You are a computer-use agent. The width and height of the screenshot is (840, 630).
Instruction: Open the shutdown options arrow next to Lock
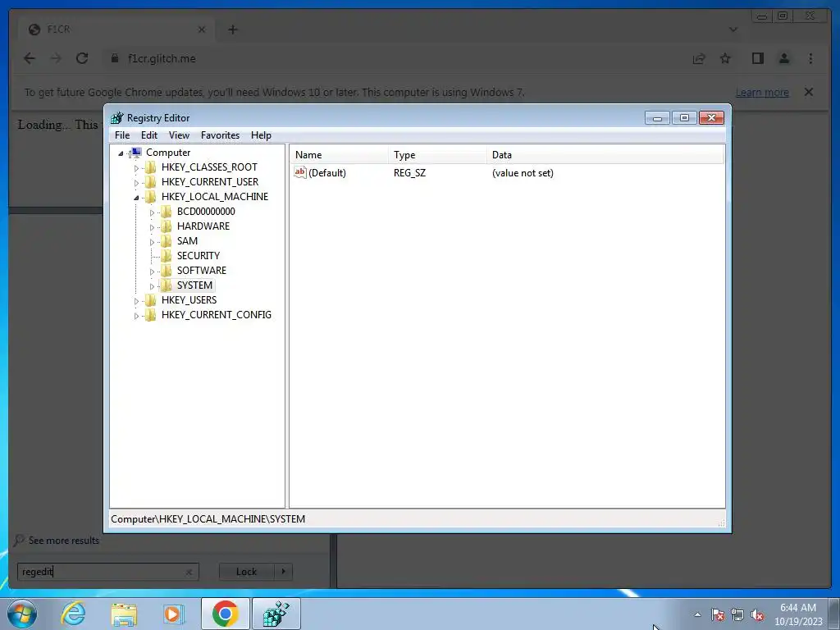(283, 572)
